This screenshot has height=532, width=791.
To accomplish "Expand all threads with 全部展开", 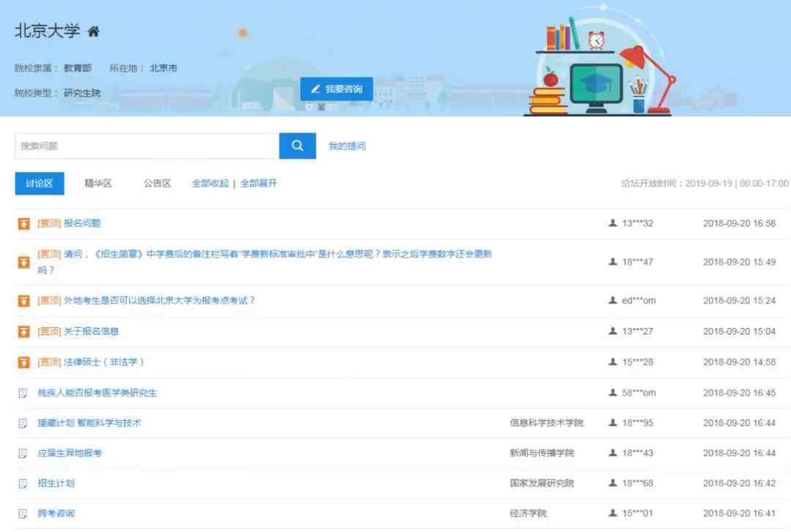I will point(259,184).
